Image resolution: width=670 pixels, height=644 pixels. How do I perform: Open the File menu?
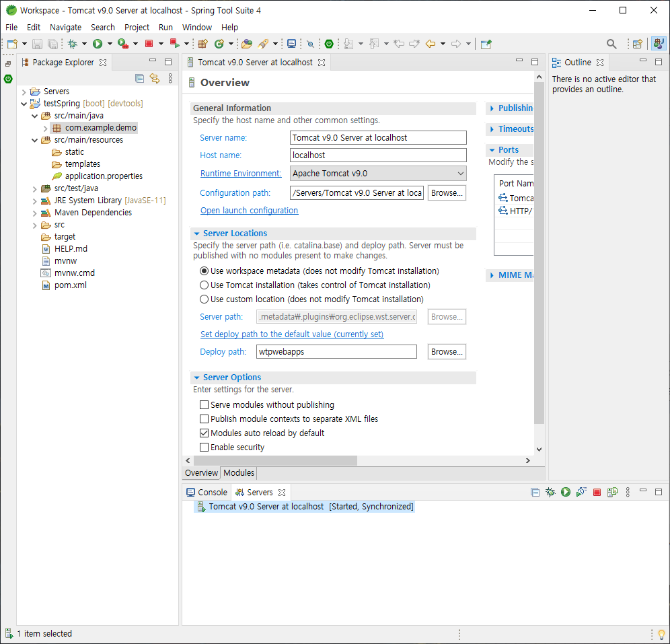point(11,28)
